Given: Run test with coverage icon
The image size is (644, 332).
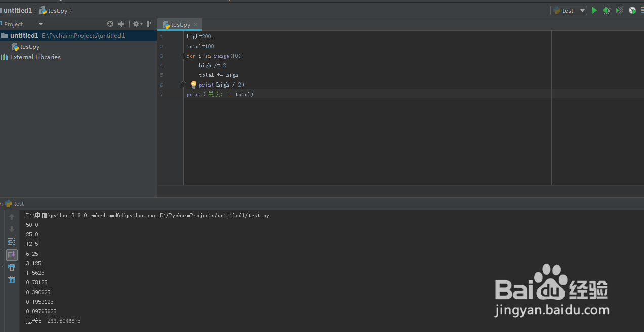Looking at the screenshot, I should pyautogui.click(x=619, y=10).
